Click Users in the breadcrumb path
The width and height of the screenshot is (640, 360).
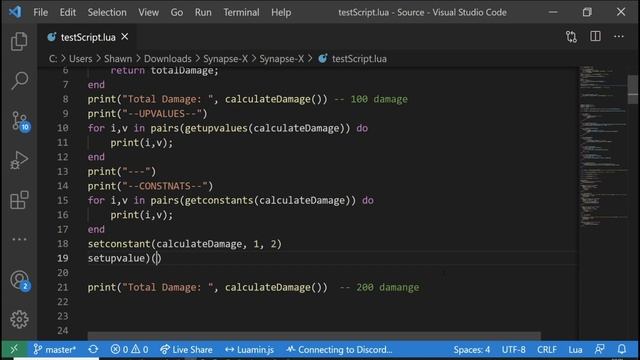[80, 59]
